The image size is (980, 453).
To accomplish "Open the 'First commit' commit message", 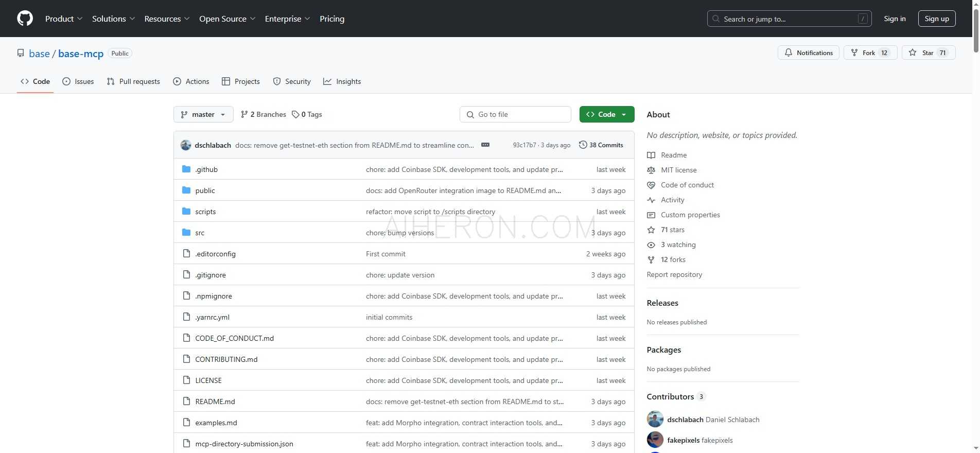I will pyautogui.click(x=386, y=254).
